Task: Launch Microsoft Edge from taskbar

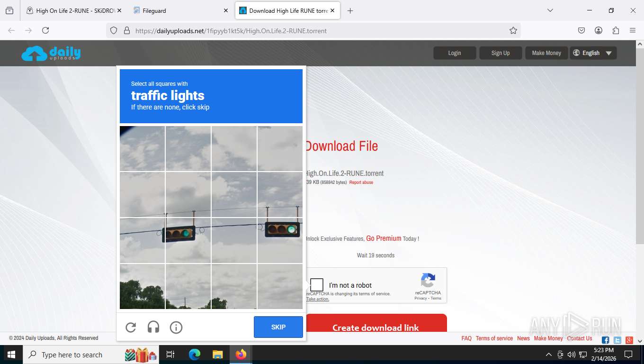Action: tap(194, 355)
